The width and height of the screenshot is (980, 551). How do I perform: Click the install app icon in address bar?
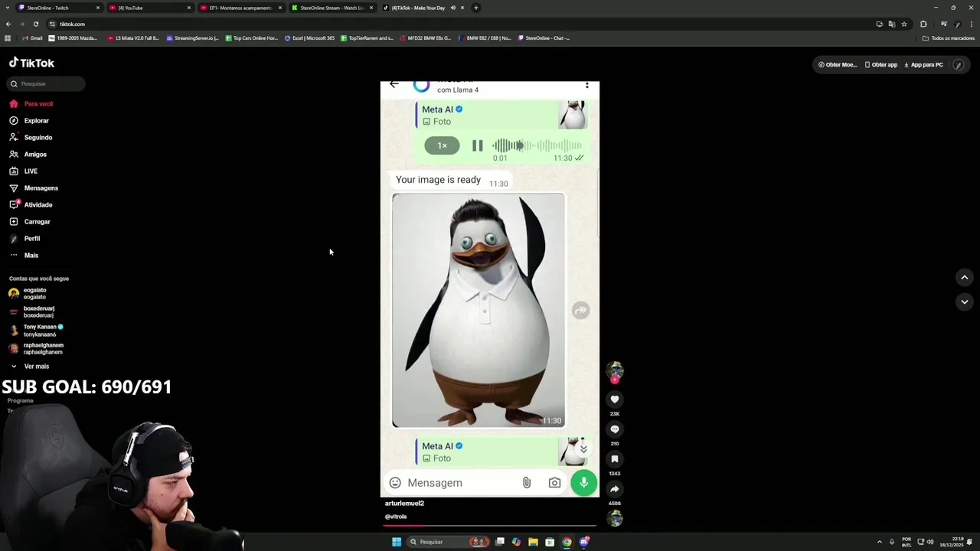click(880, 24)
